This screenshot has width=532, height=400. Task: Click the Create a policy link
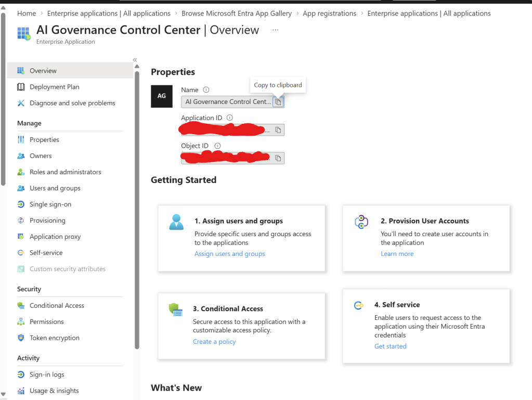coord(214,342)
